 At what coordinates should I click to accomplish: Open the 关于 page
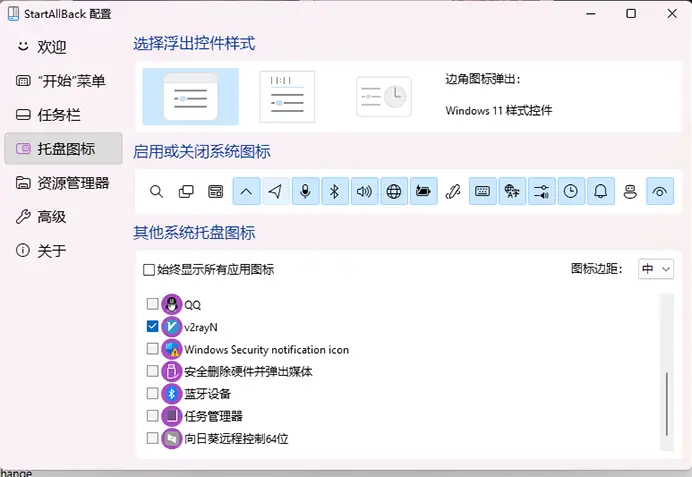point(64,251)
